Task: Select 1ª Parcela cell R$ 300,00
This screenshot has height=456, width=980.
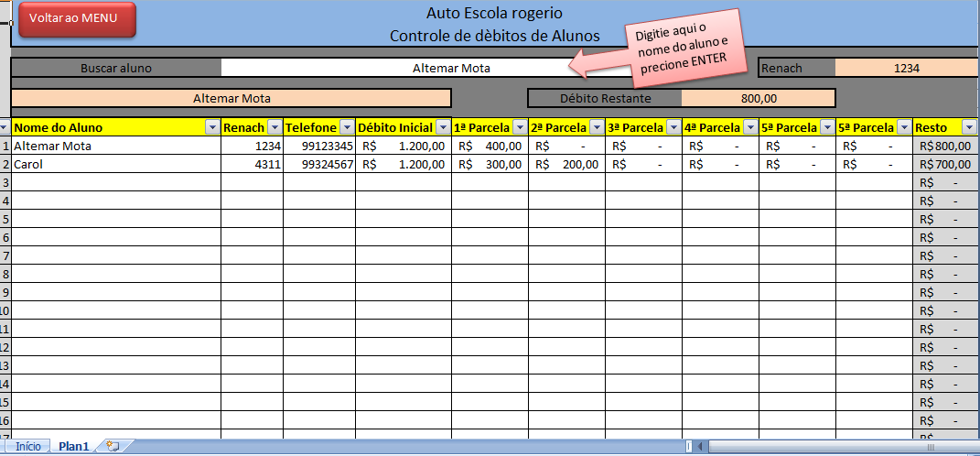Action: pos(490,165)
